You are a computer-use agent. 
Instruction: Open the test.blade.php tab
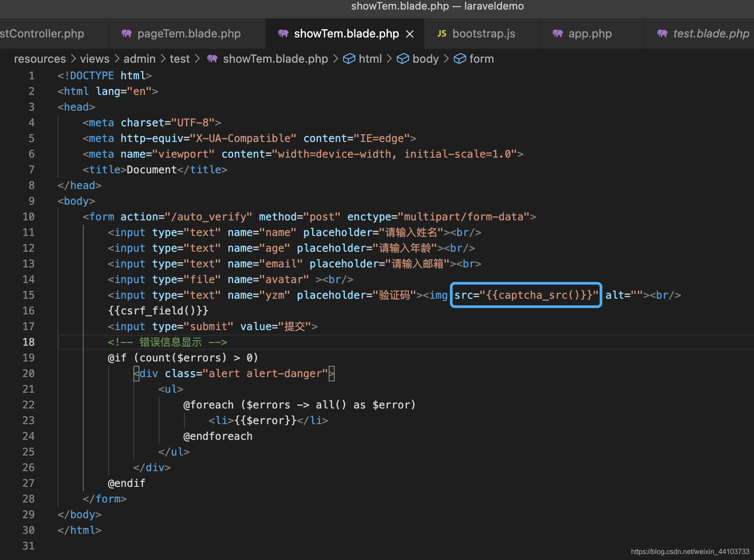pyautogui.click(x=700, y=34)
